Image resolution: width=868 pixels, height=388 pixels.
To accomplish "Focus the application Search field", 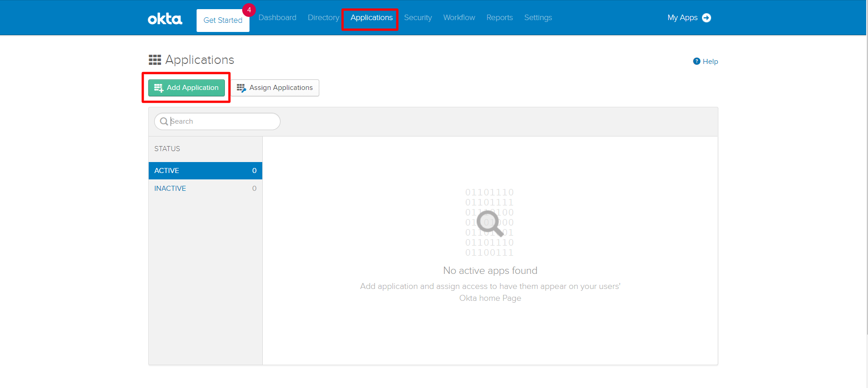I will point(217,121).
